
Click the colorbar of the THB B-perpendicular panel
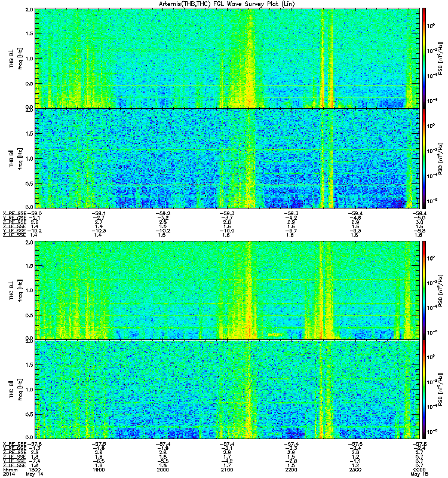424,58
